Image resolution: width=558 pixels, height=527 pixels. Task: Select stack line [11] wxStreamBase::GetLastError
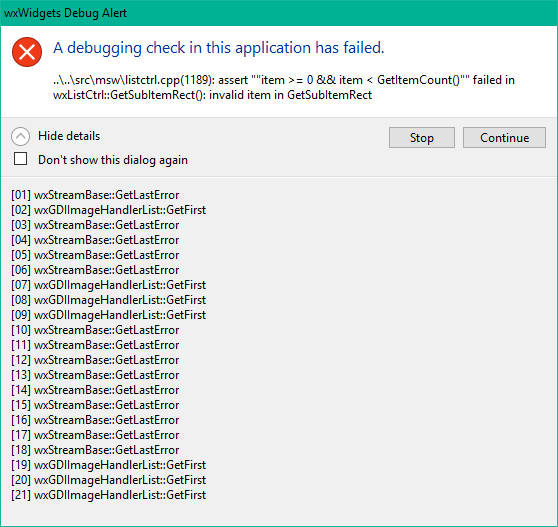pyautogui.click(x=95, y=345)
